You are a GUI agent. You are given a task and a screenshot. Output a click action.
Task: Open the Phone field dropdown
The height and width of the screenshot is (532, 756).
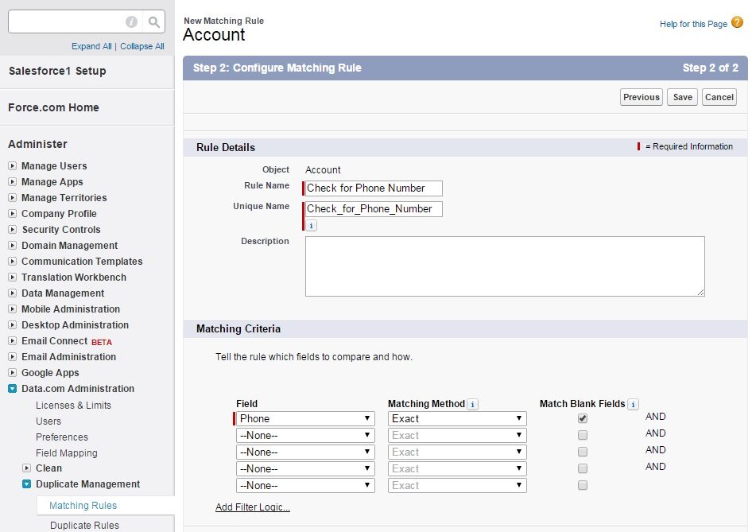tap(305, 418)
